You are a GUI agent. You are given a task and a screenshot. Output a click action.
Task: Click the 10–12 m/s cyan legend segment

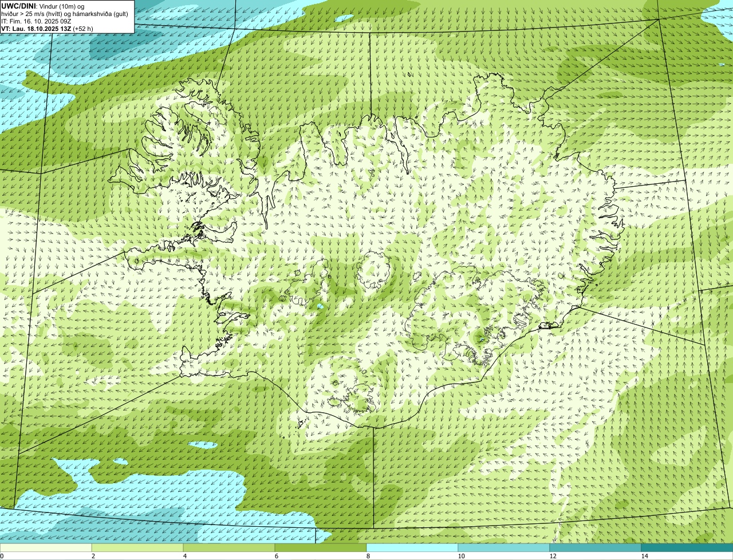[x=504, y=547]
